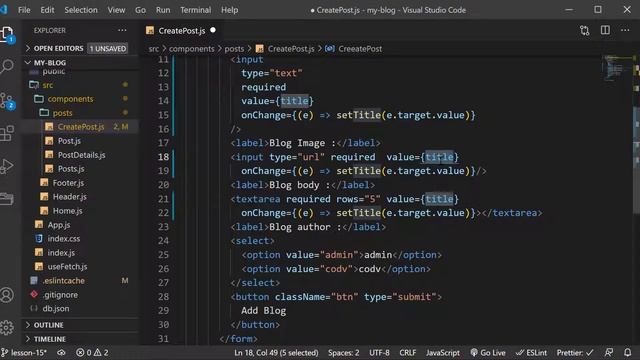Open the Selection menu

(x=81, y=10)
